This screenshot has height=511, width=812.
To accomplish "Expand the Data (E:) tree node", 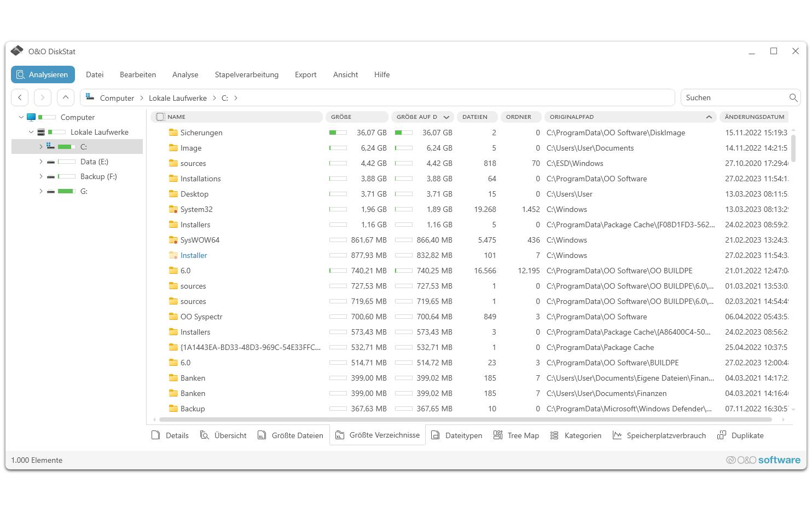I will (x=41, y=162).
